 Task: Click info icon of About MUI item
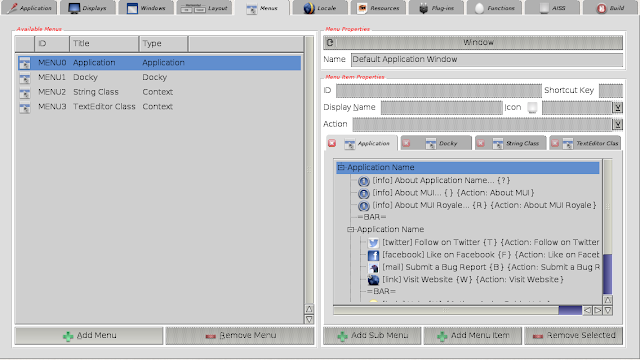click(363, 193)
